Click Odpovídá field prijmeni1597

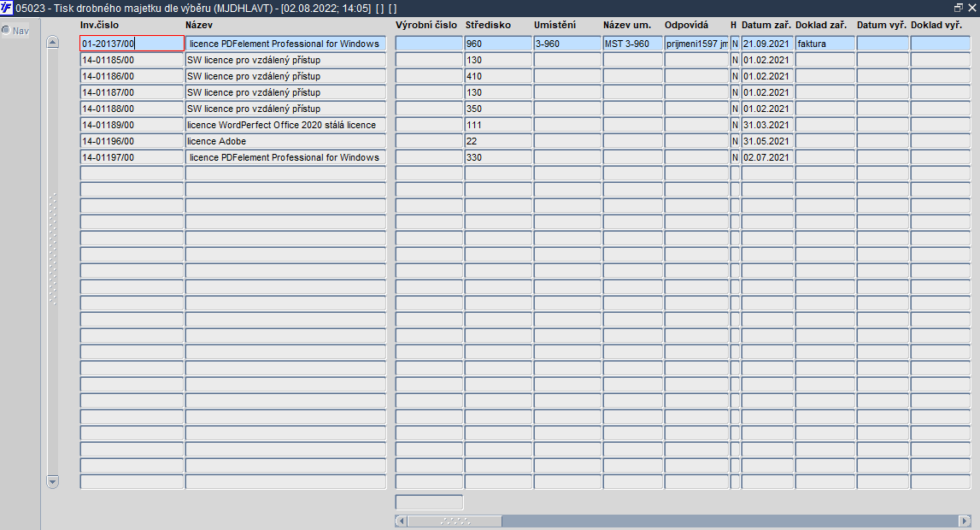pos(697,43)
